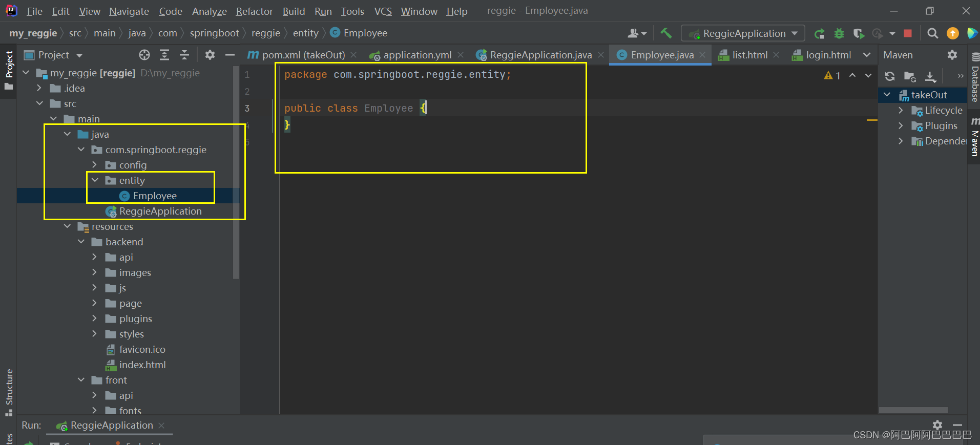Image resolution: width=980 pixels, height=445 pixels.
Task: Click the Project panel vertical scrollbar
Action: 236,172
